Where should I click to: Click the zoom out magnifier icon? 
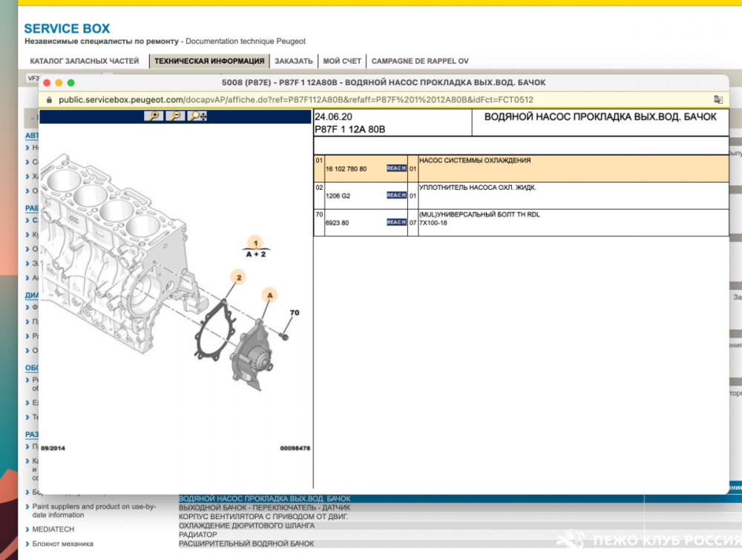point(175,116)
